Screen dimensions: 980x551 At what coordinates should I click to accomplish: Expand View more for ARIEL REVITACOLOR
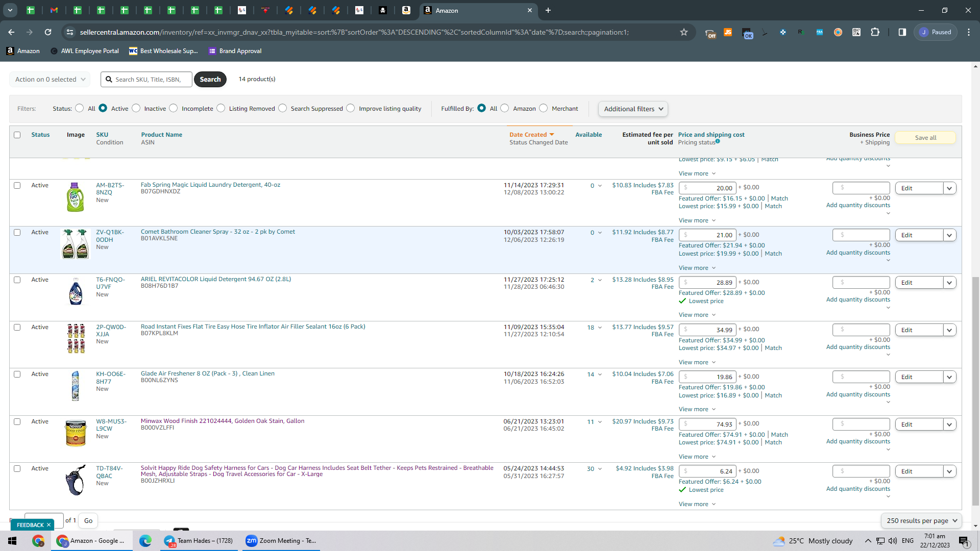click(x=697, y=315)
